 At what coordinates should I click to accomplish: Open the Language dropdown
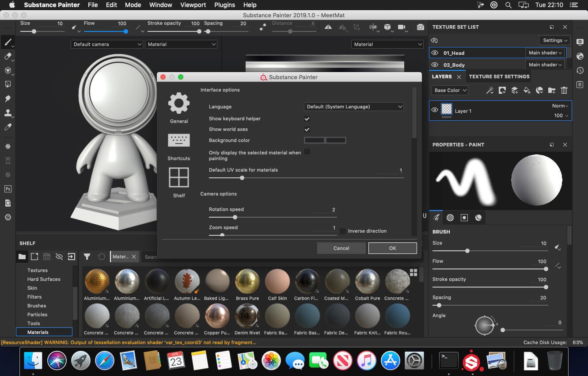tap(354, 107)
